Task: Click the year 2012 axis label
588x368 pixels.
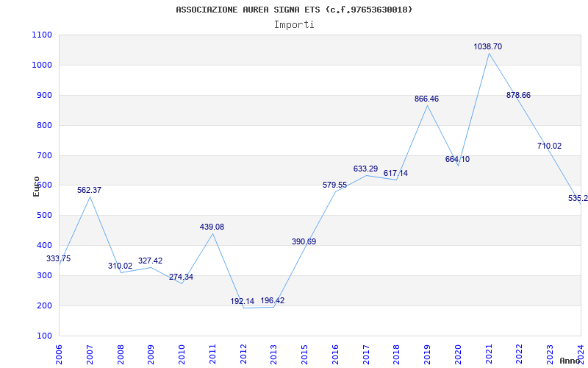Action: pos(243,355)
